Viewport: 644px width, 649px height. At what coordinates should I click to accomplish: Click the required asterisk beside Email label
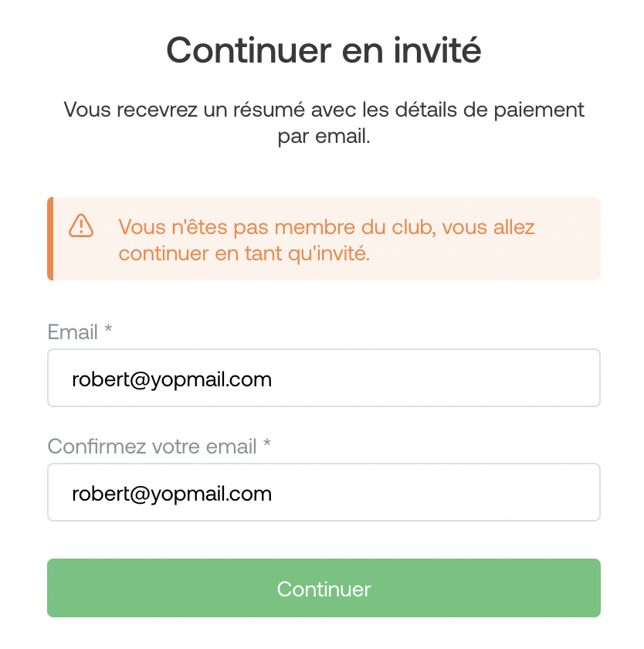click(x=109, y=331)
